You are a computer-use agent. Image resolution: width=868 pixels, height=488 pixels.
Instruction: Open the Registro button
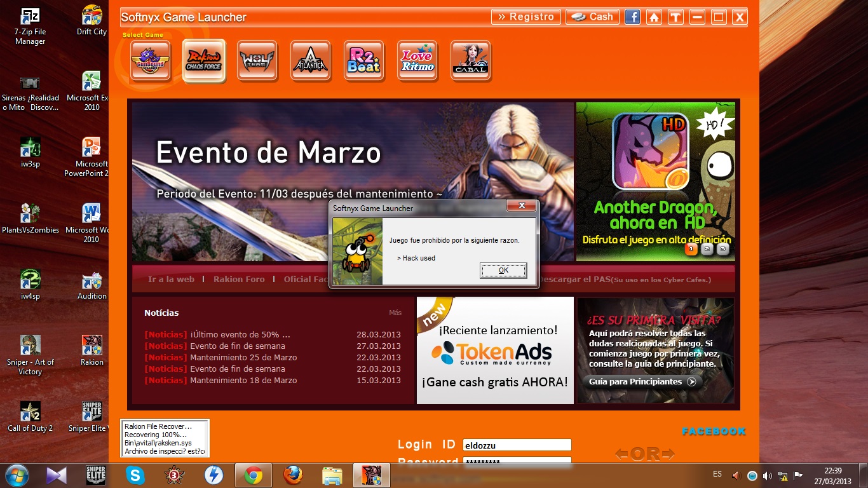526,17
